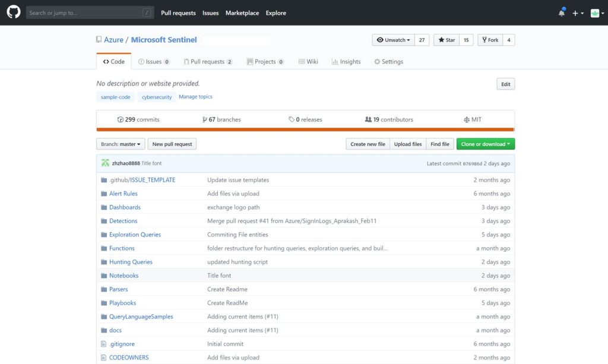Click the folder icon for Hunting Queries
Viewport: 608px width, 364px height.
[103, 262]
